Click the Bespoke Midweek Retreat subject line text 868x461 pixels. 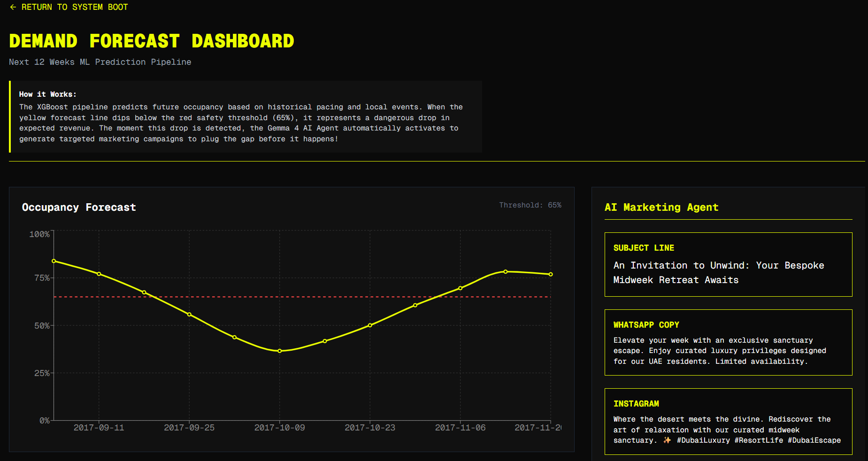719,273
